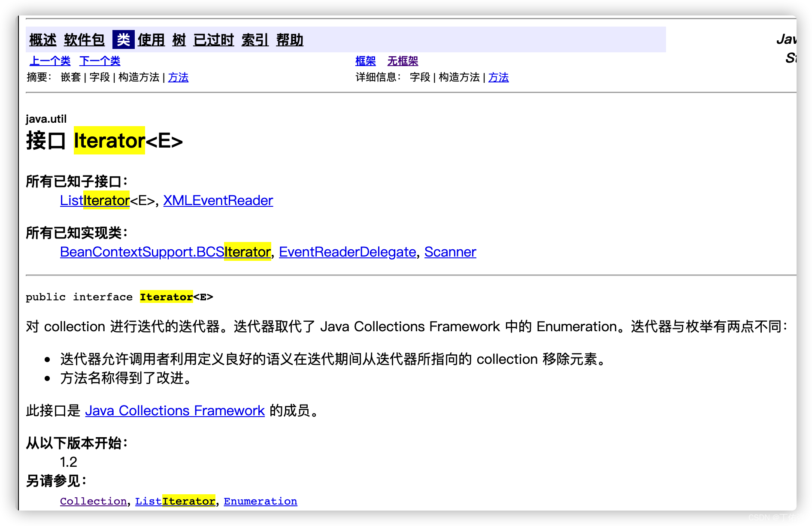This screenshot has height=526, width=812.
Task: Click the 'public interface Iterator<E>' declaration
Action: point(119,297)
